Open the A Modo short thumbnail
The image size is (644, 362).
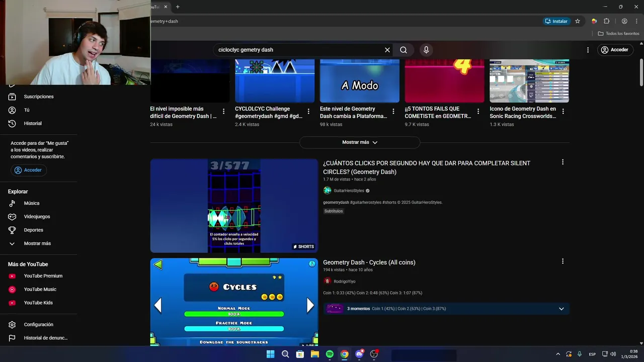pos(360,81)
